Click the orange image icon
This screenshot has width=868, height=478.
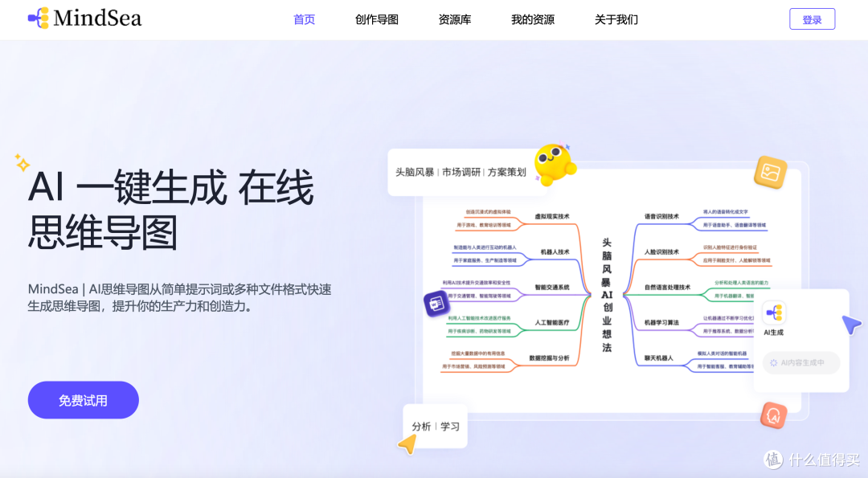(770, 172)
